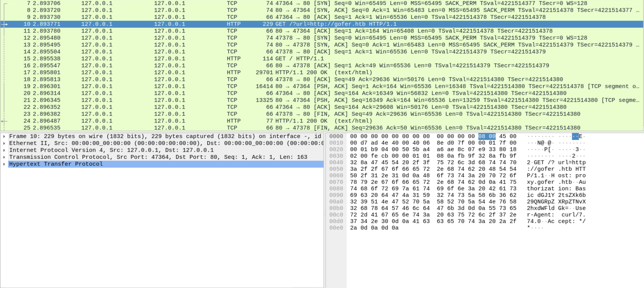Click hex offset 0040 row label

(336, 162)
